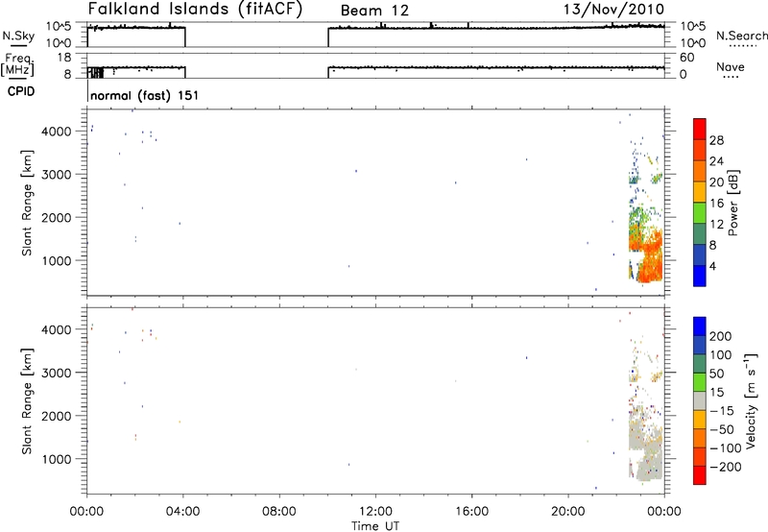Click the '60' label on the Nave axis
This screenshot has width=768, height=532.
pyautogui.click(x=686, y=58)
